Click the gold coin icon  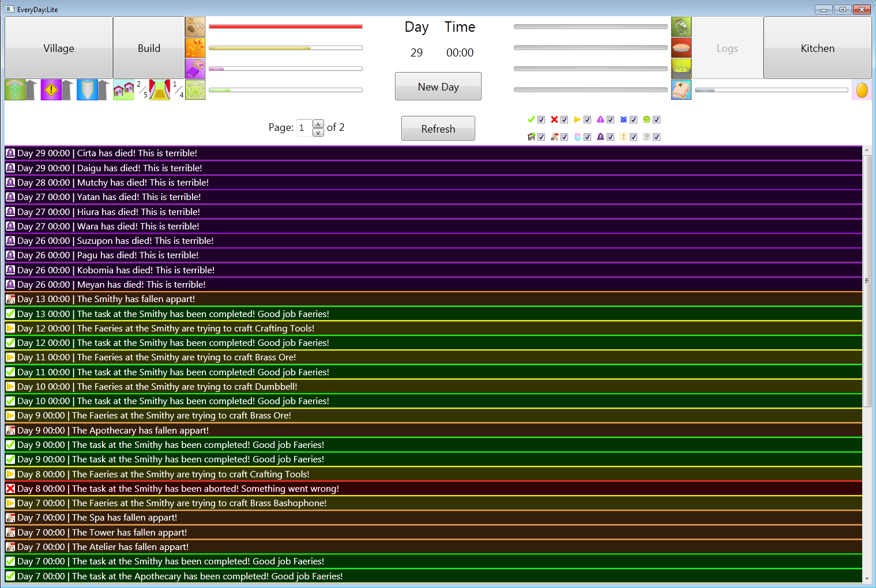(862, 90)
